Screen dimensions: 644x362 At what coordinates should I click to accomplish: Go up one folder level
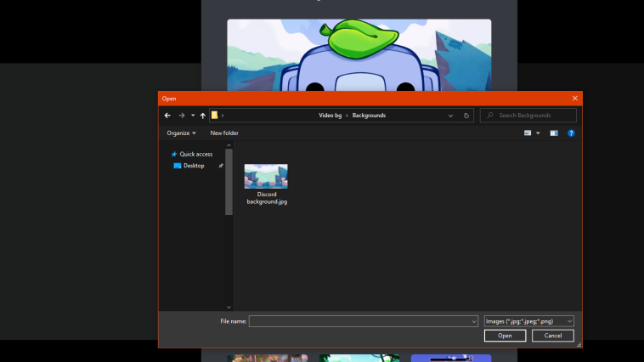(203, 116)
